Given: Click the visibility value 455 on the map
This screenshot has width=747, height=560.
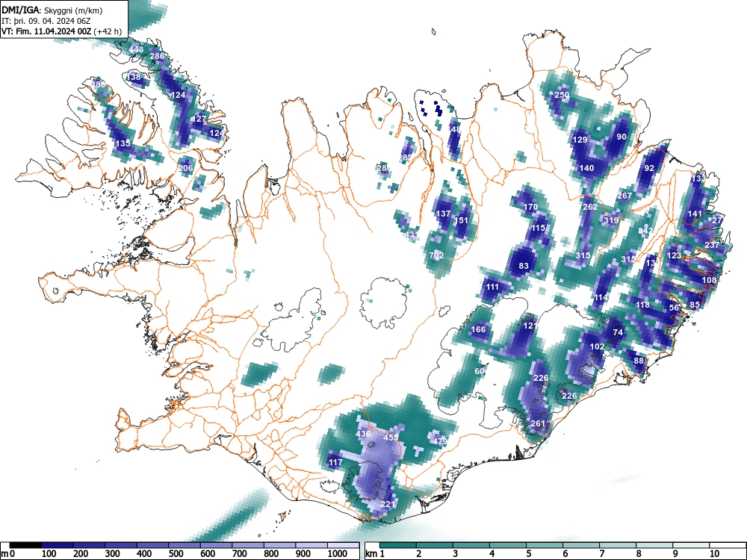Looking at the screenshot, I should pyautogui.click(x=391, y=438).
